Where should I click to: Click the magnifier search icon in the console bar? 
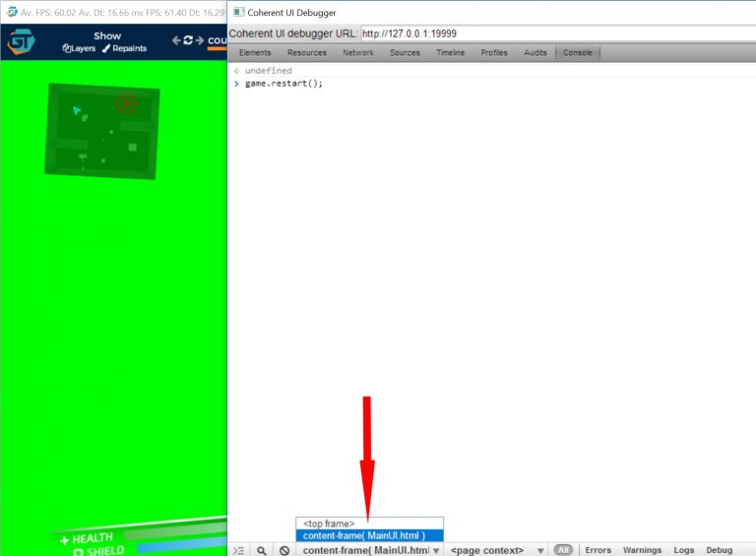click(x=262, y=550)
